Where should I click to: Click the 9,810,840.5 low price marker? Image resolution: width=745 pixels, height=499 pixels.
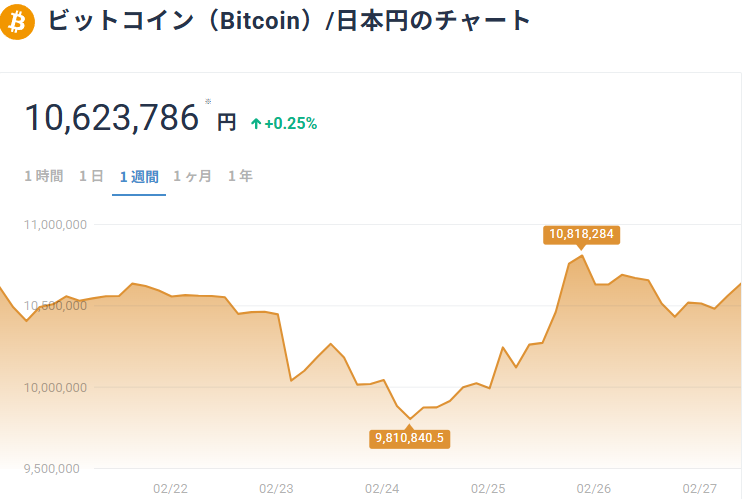pyautogui.click(x=411, y=437)
